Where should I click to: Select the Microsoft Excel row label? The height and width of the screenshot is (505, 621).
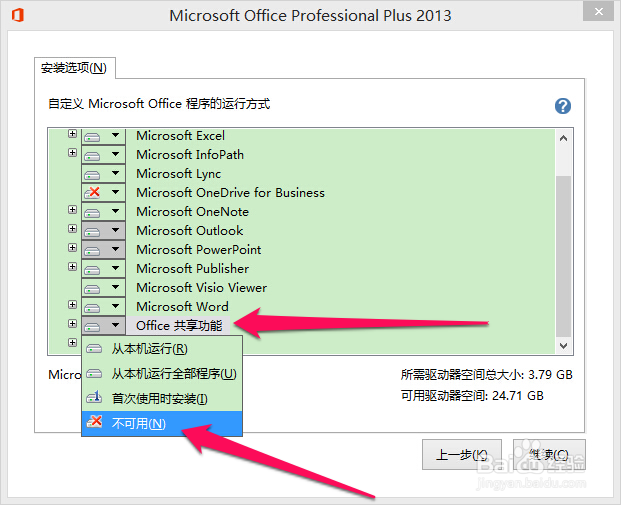(x=181, y=136)
